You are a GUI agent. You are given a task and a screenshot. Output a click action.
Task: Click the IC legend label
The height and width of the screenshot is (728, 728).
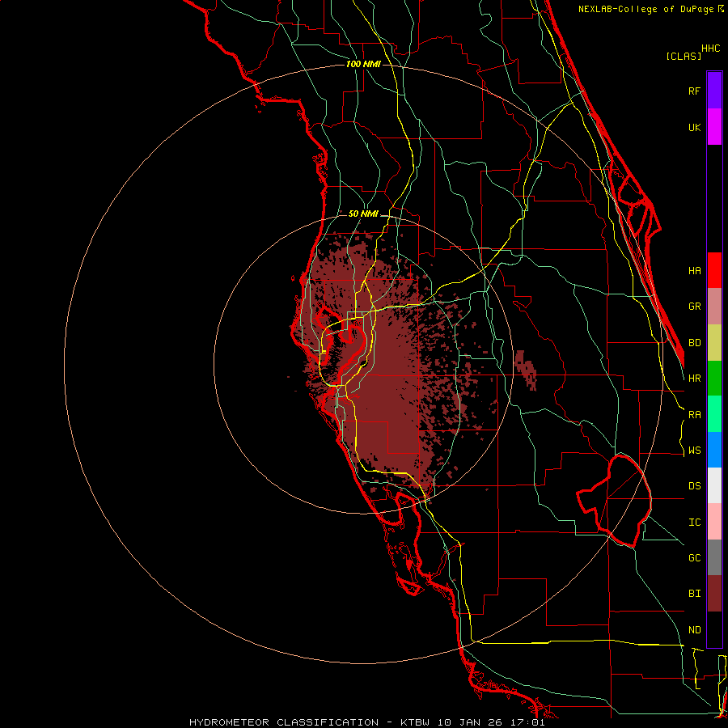[694, 523]
